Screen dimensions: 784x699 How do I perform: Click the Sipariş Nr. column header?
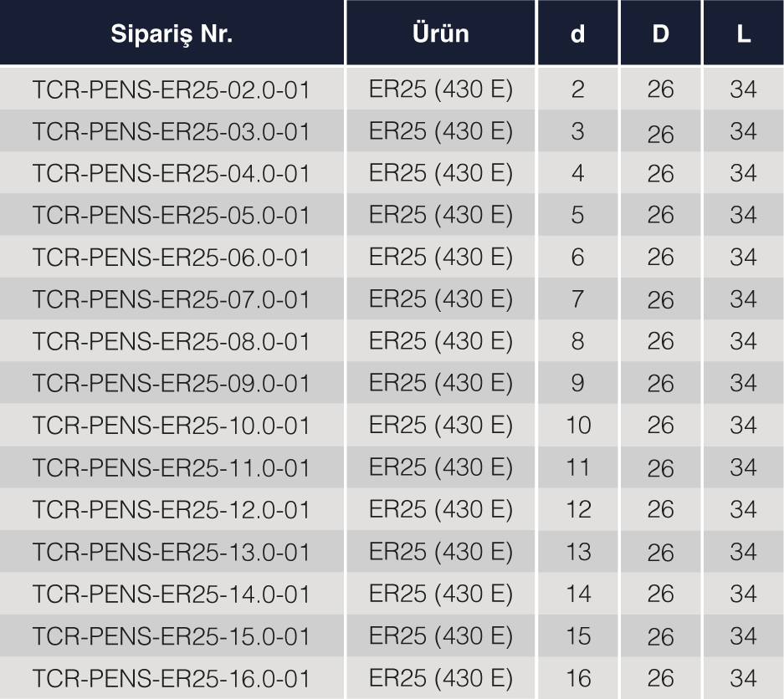[172, 35]
